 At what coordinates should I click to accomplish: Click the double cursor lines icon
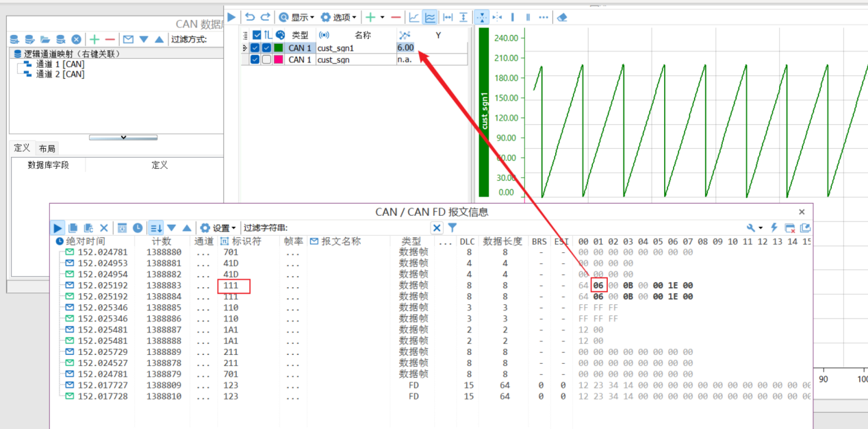[x=528, y=17]
